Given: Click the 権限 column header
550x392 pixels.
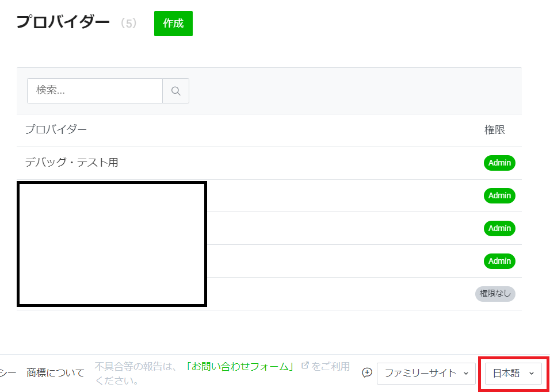Looking at the screenshot, I should [x=495, y=130].
